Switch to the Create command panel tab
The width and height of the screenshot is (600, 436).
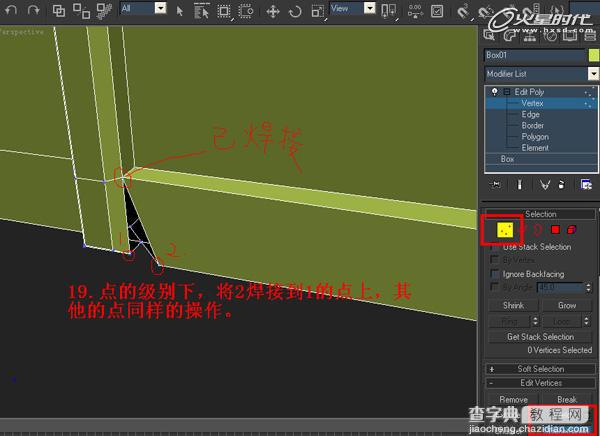coord(489,35)
